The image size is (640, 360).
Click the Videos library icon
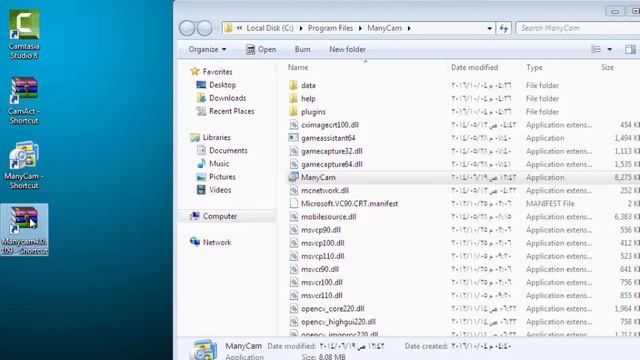click(x=201, y=190)
